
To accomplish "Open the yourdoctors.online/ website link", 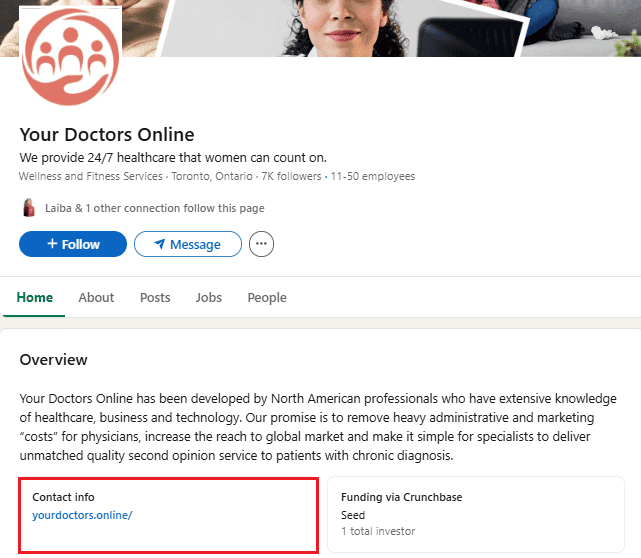I will click(x=82, y=515).
